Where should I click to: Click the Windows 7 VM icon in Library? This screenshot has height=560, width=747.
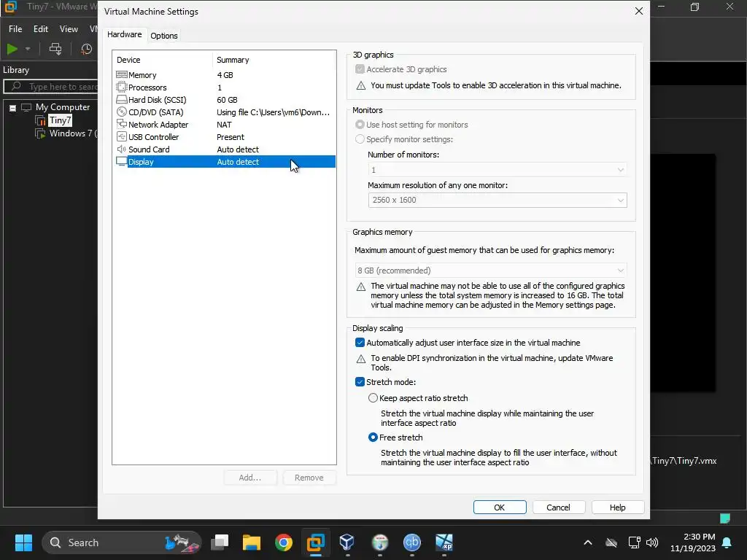41,134
